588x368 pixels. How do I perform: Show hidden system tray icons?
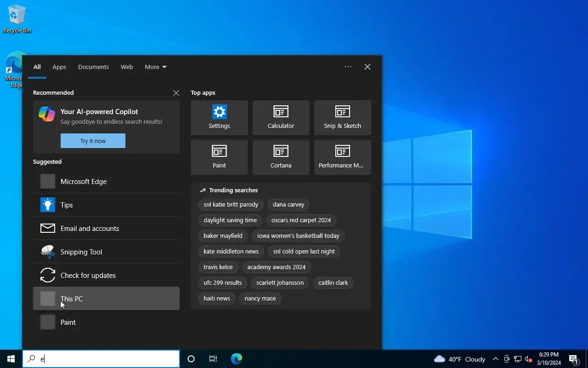(x=495, y=359)
